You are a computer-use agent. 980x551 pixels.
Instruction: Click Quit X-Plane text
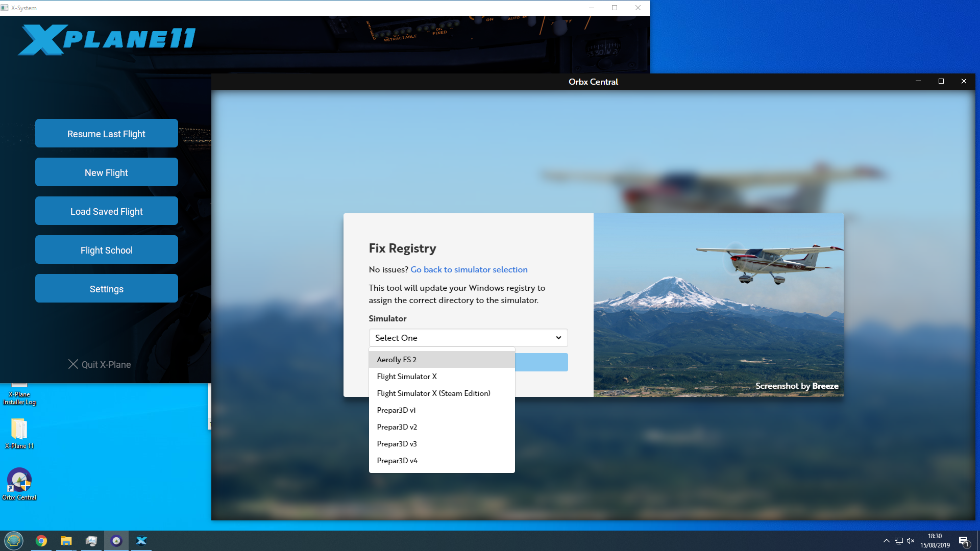(x=106, y=364)
